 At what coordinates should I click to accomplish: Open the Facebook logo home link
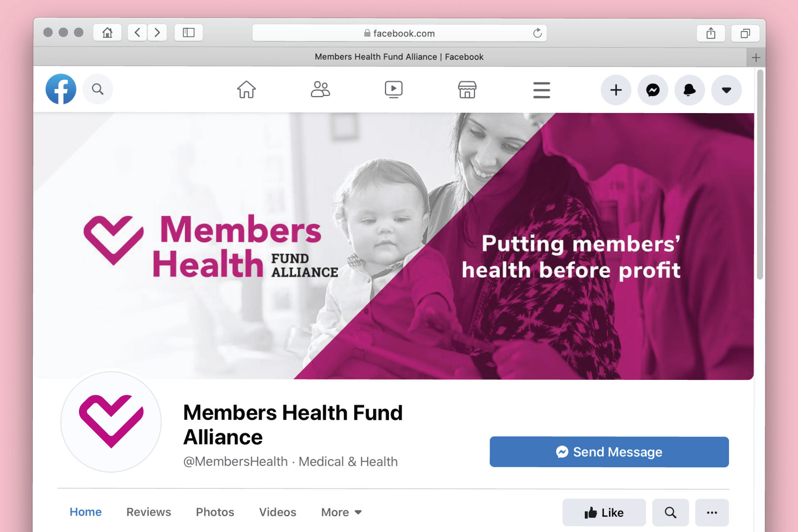pyautogui.click(x=61, y=89)
